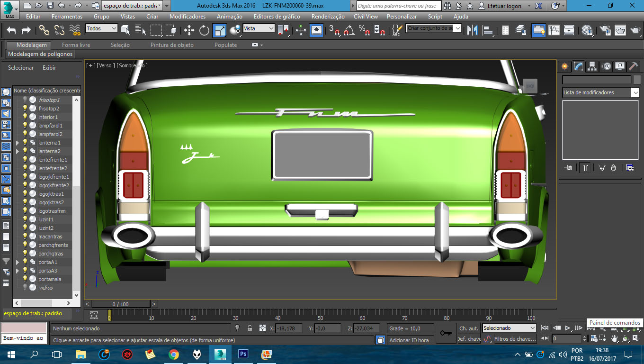Toggle the selection lock icon
The image size is (644, 364).
pos(250,328)
